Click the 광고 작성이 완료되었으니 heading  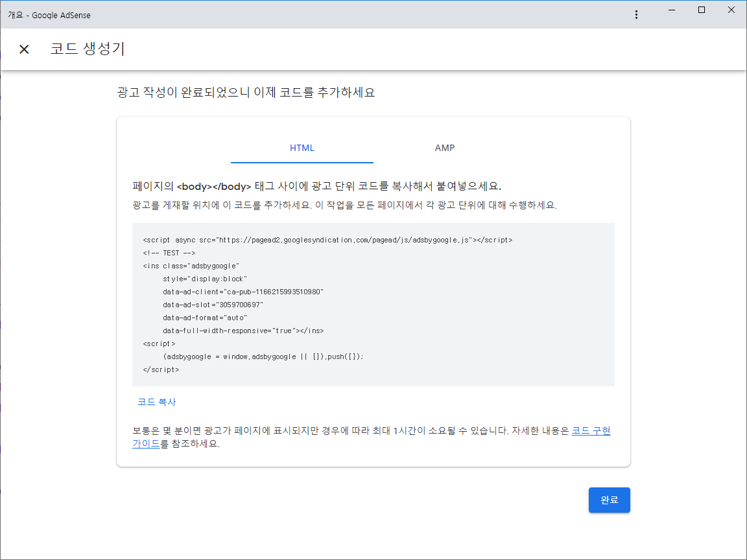(x=246, y=93)
